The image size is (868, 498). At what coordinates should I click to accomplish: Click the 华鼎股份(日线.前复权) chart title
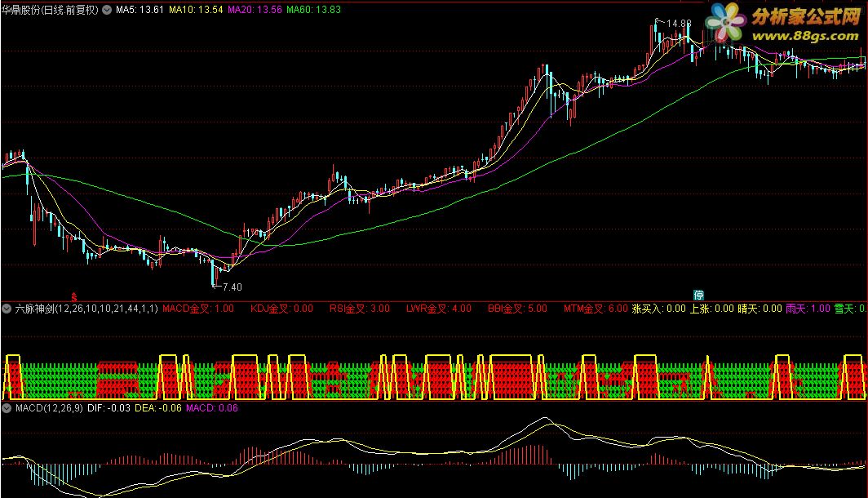pyautogui.click(x=50, y=10)
